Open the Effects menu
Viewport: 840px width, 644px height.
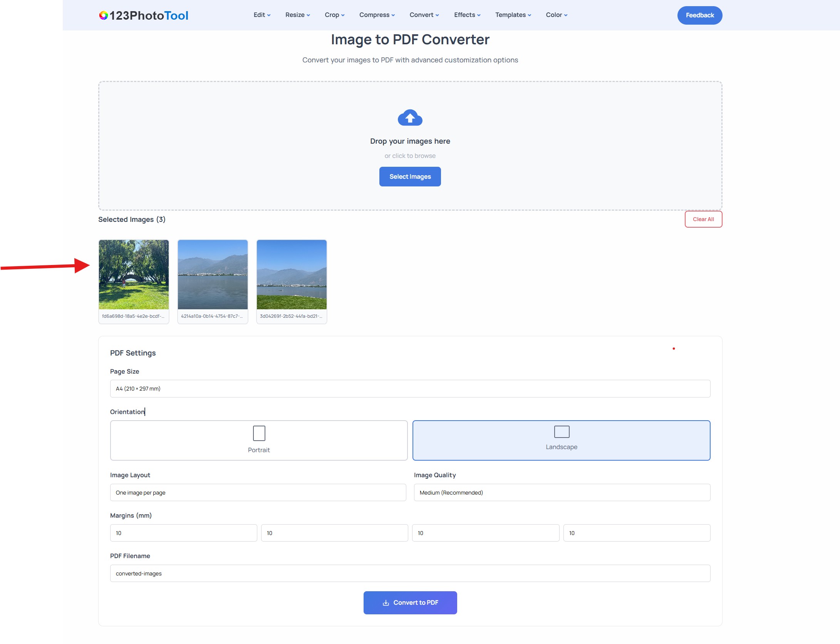467,15
